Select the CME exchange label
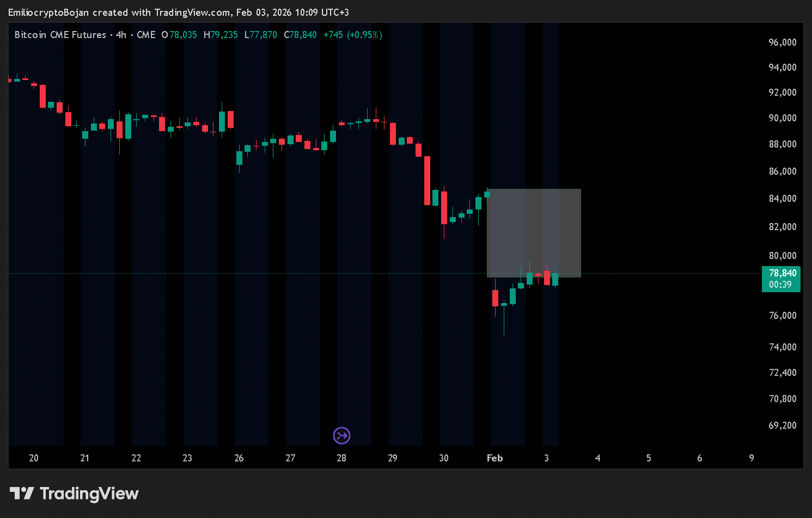This screenshot has height=518, width=812. click(x=146, y=35)
